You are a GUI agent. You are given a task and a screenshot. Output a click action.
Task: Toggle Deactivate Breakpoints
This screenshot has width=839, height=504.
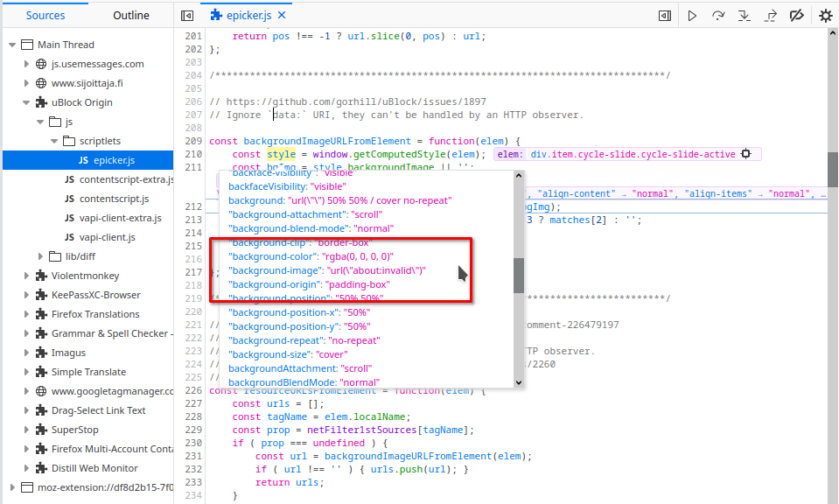click(799, 15)
